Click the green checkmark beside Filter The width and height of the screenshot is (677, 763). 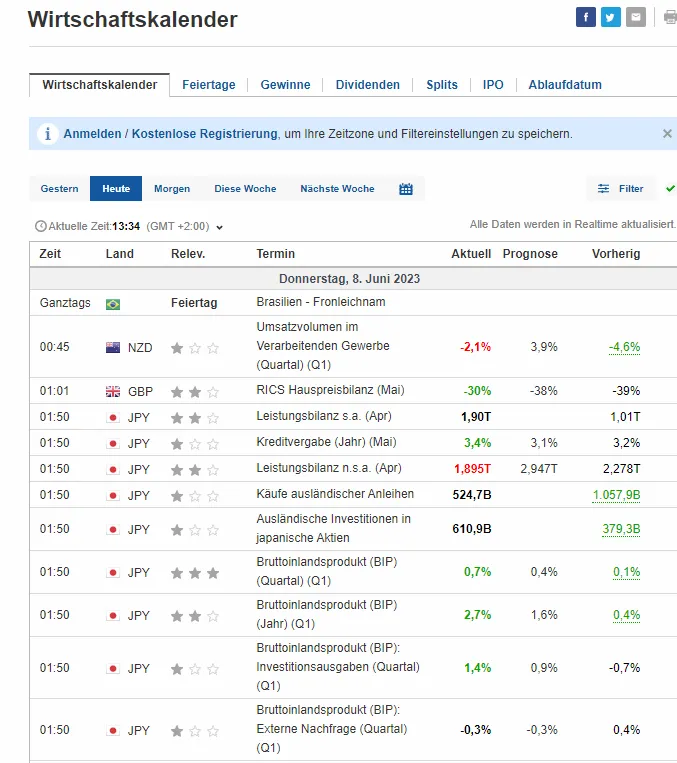(670, 189)
